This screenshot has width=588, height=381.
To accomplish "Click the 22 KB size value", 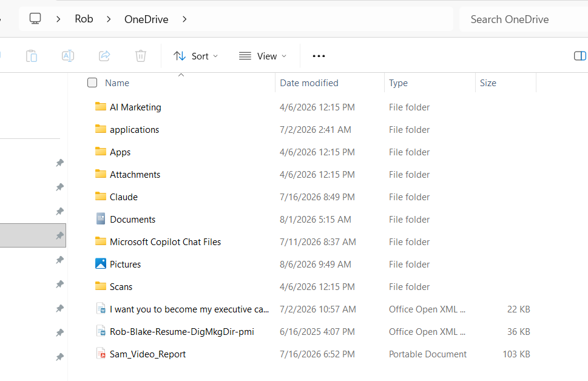I will point(518,309).
